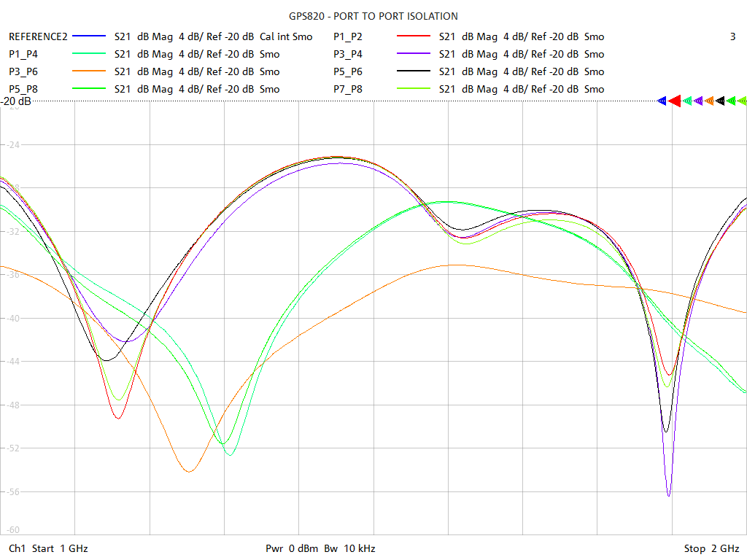
Task: Click the orange line sample beside P3_P6
Action: click(90, 71)
